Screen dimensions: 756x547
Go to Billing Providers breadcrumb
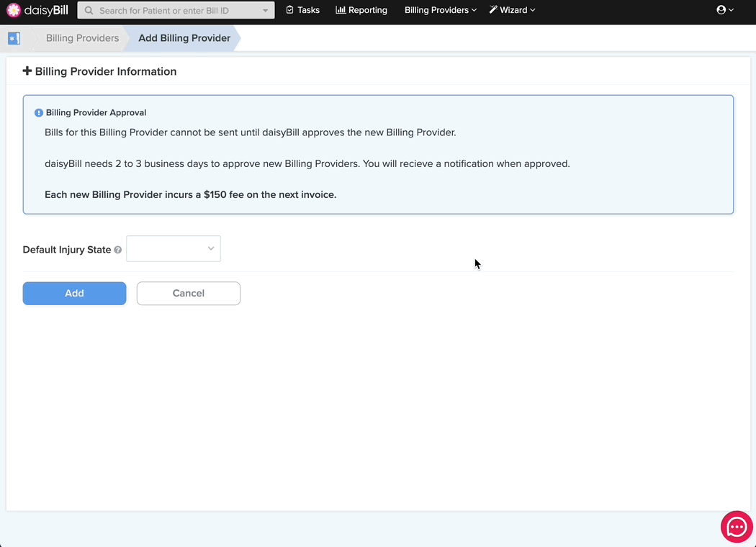[83, 38]
